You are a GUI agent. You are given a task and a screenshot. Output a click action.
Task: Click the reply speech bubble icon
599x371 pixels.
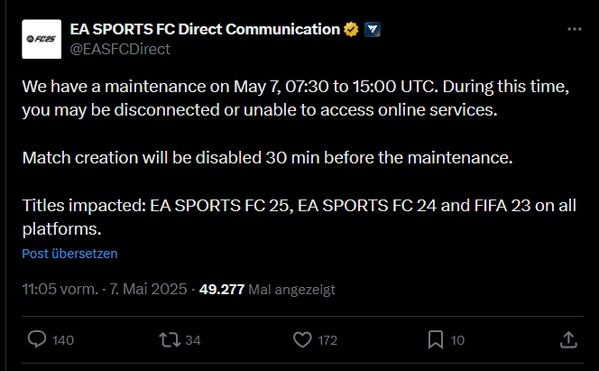coord(37,339)
